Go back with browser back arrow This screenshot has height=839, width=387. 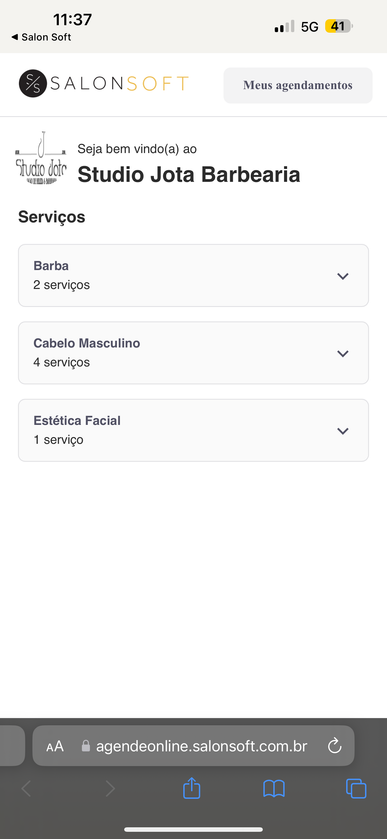26,789
